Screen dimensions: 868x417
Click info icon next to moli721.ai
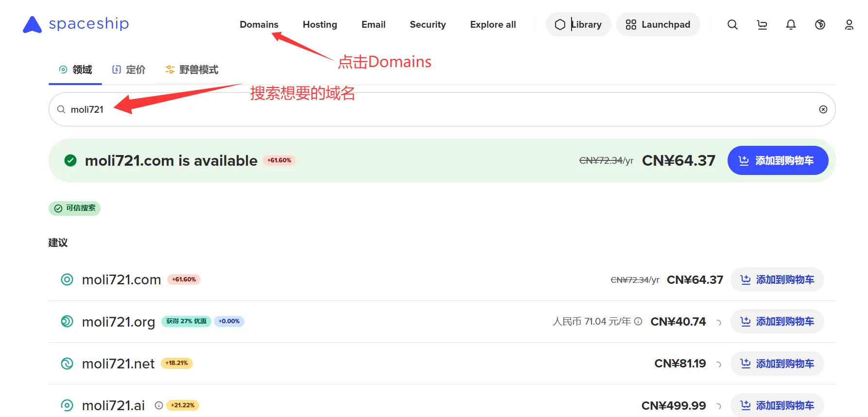(x=158, y=405)
